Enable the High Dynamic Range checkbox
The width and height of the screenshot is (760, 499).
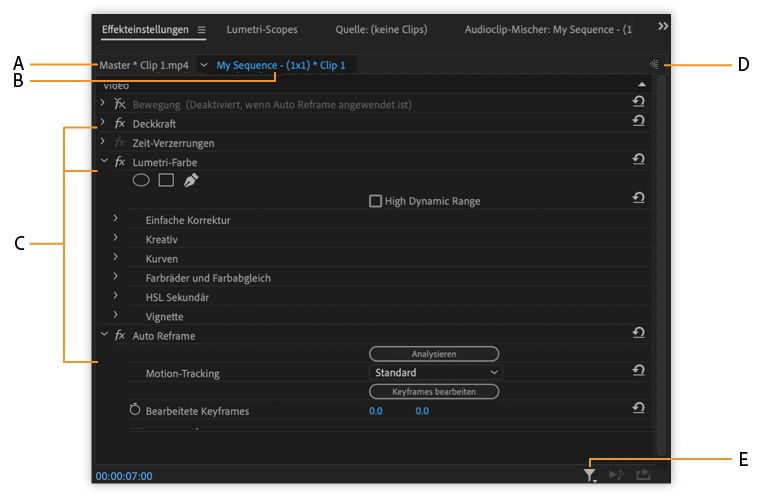(376, 201)
